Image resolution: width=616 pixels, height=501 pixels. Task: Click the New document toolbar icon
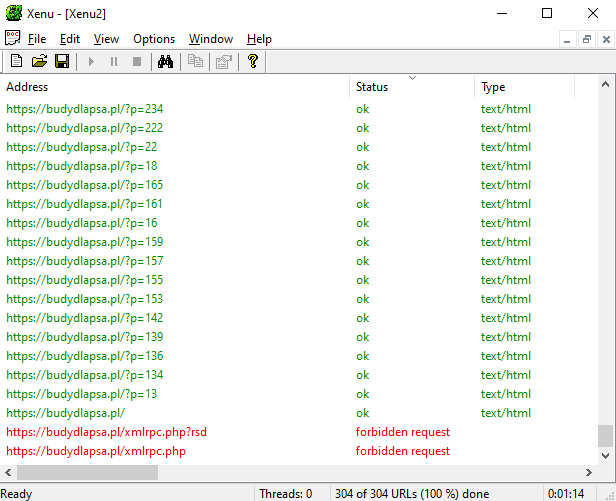[16, 61]
